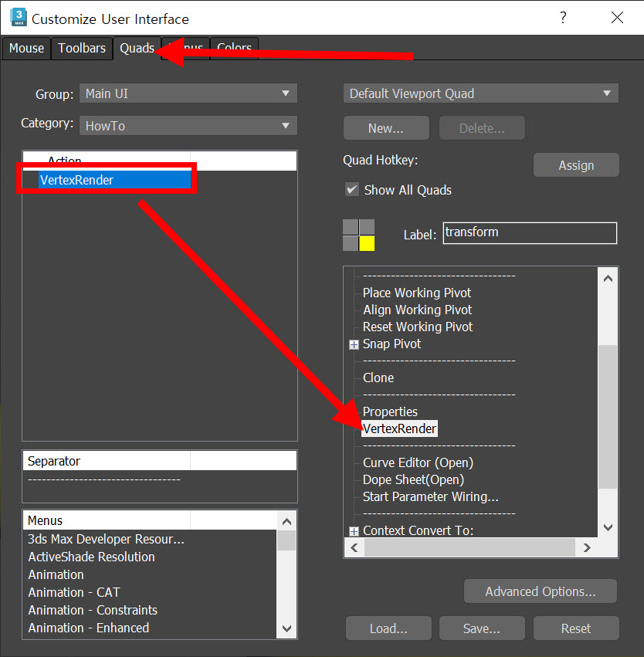Viewport: 644px width, 657px height.
Task: Open the Toolbars tab
Action: (82, 48)
